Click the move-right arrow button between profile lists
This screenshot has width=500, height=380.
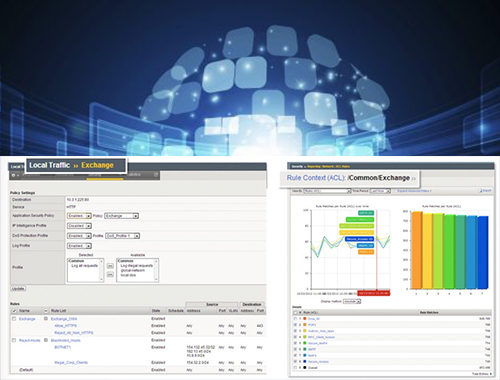(x=110, y=274)
